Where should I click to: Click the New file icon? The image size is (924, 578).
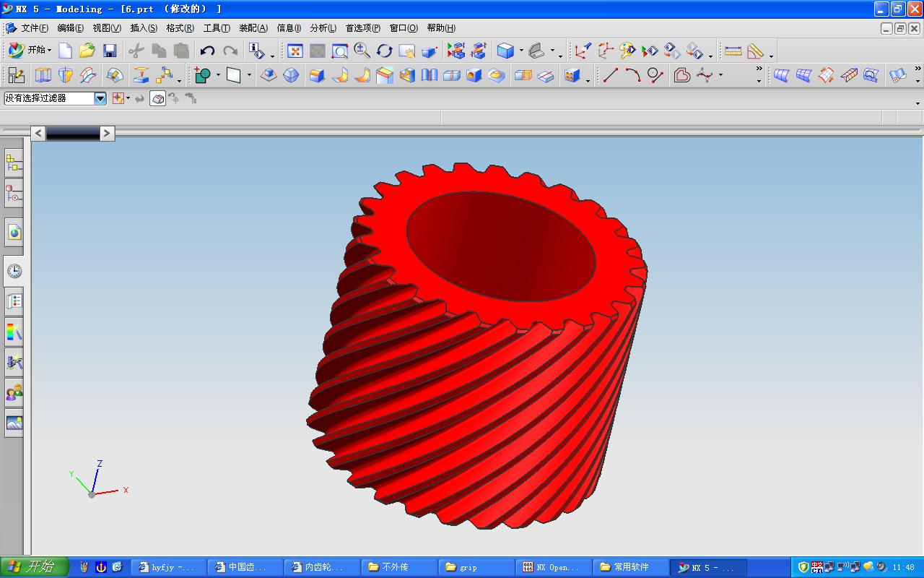click(65, 51)
